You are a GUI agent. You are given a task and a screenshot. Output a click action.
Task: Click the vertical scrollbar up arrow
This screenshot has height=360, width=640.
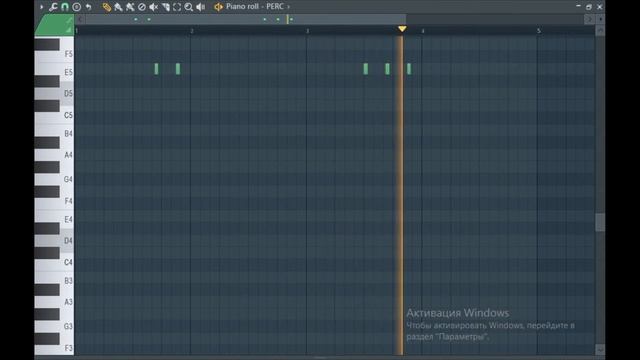pos(600,31)
